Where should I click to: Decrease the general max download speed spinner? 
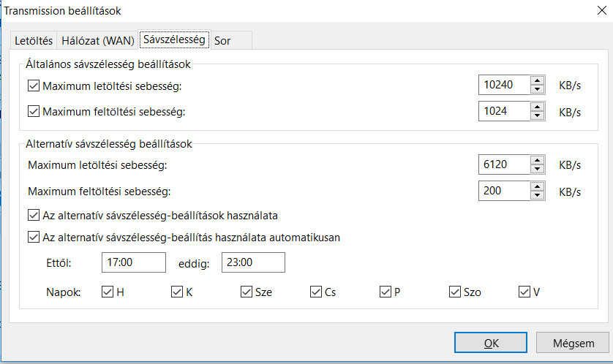coord(538,89)
